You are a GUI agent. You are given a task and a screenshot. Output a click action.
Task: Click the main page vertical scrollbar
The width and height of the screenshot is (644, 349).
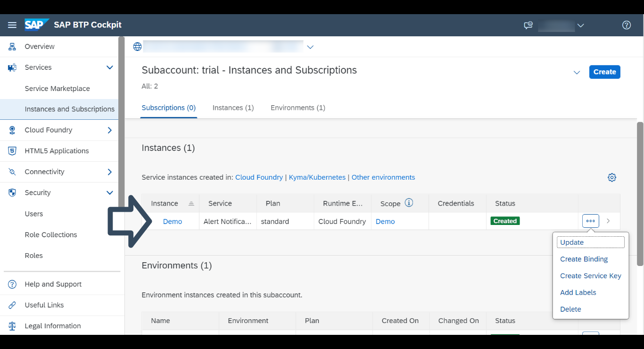(x=640, y=194)
